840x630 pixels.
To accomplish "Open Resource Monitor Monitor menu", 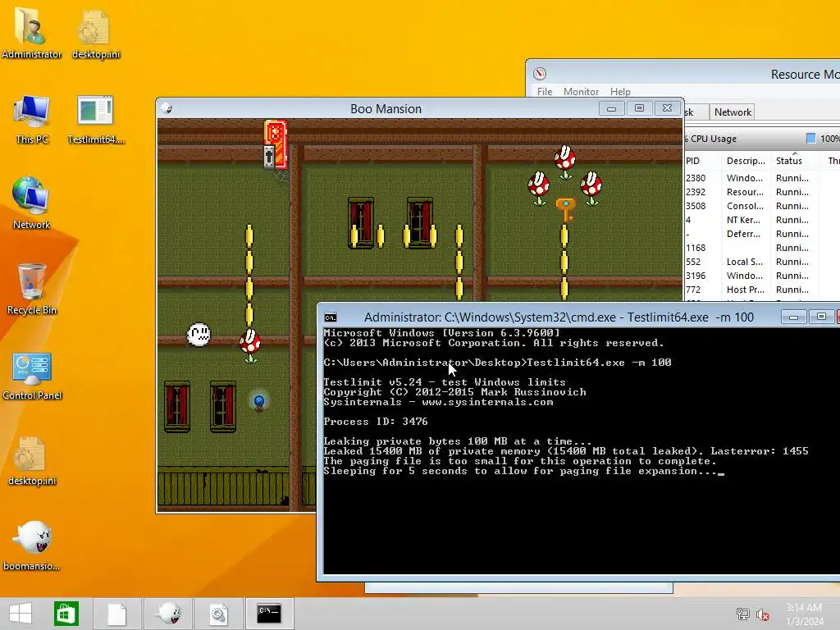I will pyautogui.click(x=581, y=92).
